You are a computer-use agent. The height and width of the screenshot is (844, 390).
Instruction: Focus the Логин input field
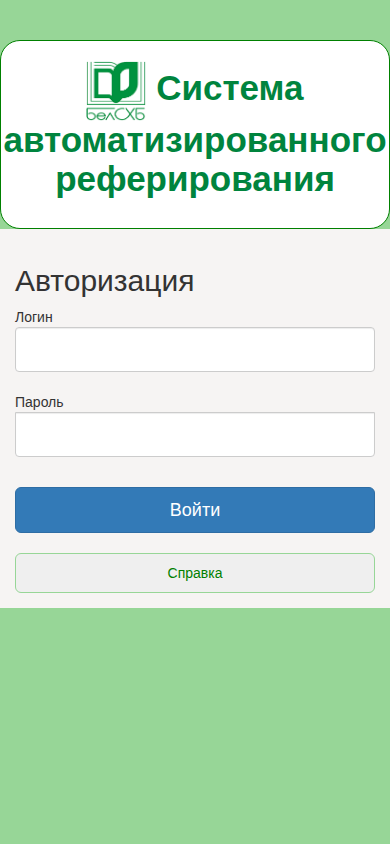[195, 349]
